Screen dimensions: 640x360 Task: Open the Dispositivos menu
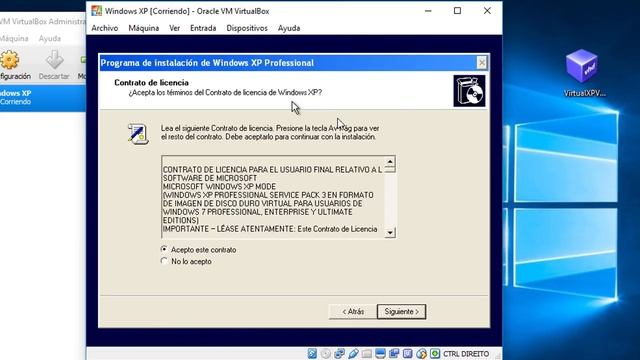tap(247, 28)
